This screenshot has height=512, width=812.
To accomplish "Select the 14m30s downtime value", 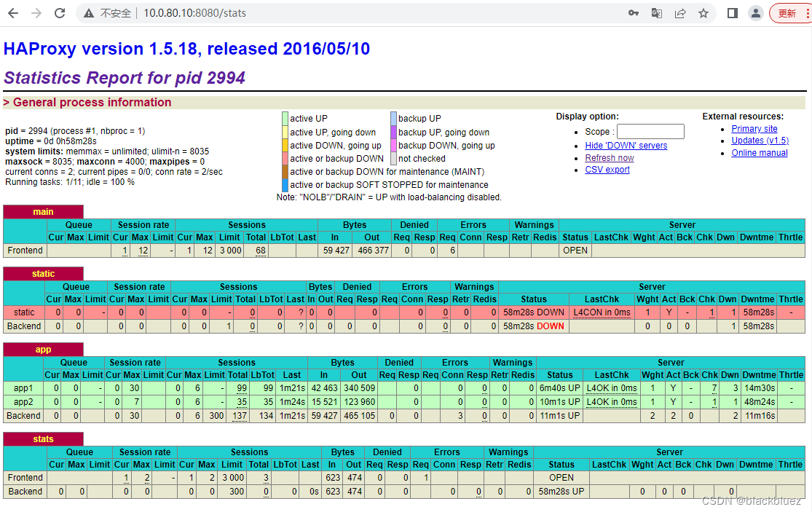I will click(x=760, y=388).
